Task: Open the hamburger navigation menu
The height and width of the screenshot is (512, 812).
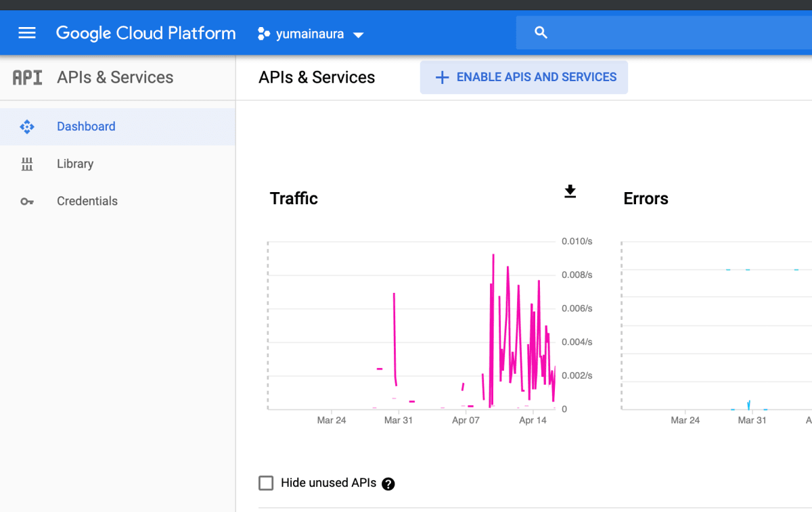Action: pyautogui.click(x=27, y=33)
